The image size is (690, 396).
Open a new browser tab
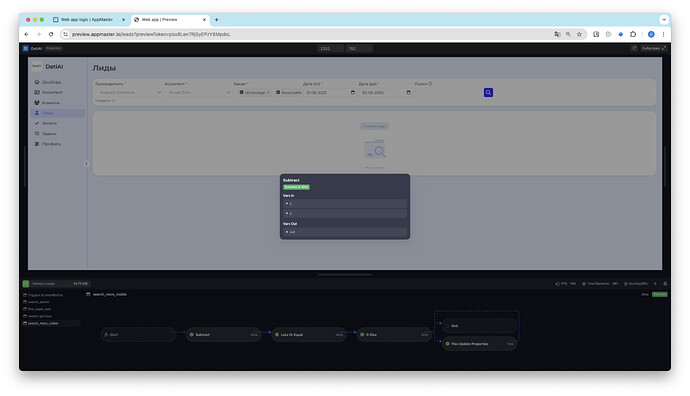coord(216,20)
